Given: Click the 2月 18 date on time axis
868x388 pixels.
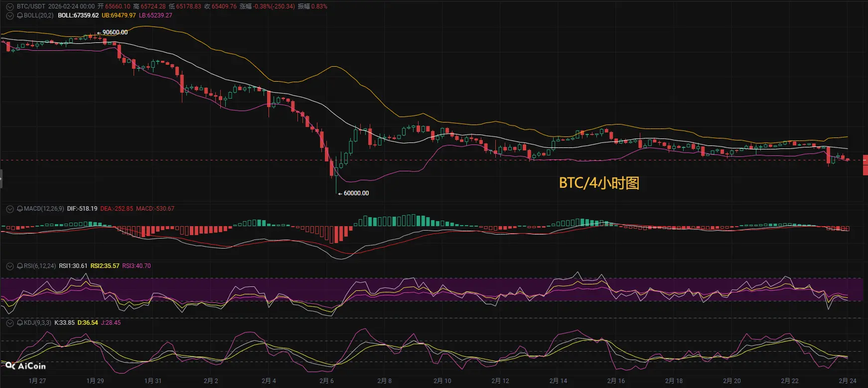Looking at the screenshot, I should (674, 381).
